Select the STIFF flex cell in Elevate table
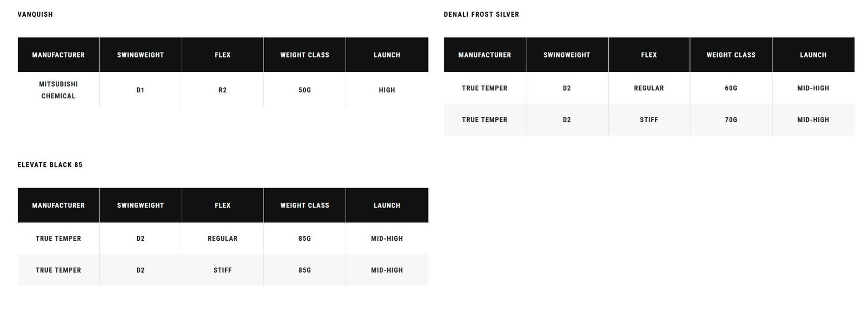Image resolution: width=868 pixels, height=309 pixels. click(222, 270)
